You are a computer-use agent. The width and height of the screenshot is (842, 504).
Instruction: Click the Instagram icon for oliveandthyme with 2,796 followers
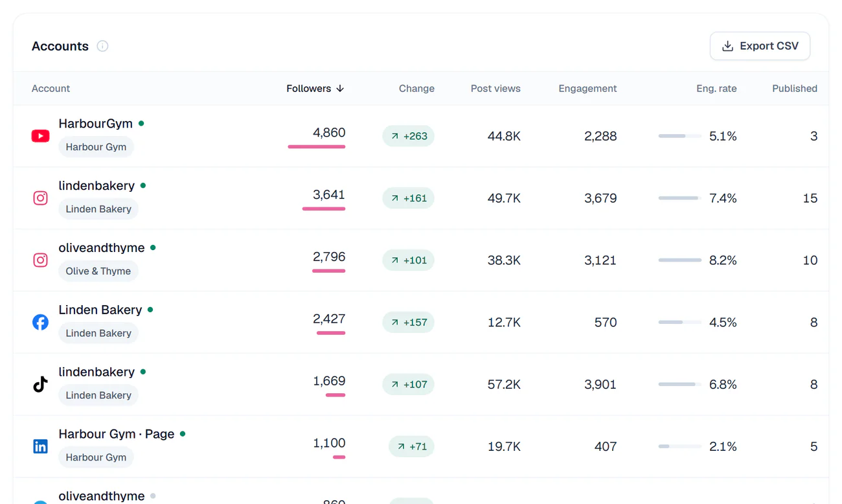[40, 260]
